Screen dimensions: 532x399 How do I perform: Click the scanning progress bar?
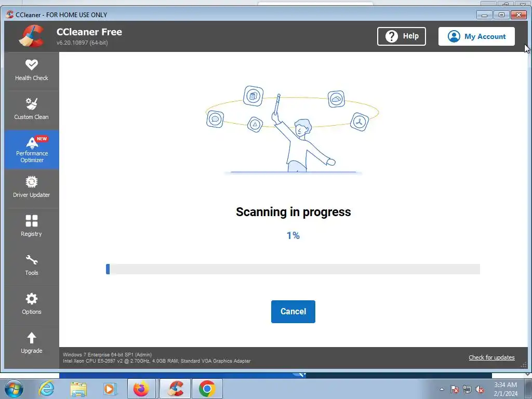tap(293, 269)
